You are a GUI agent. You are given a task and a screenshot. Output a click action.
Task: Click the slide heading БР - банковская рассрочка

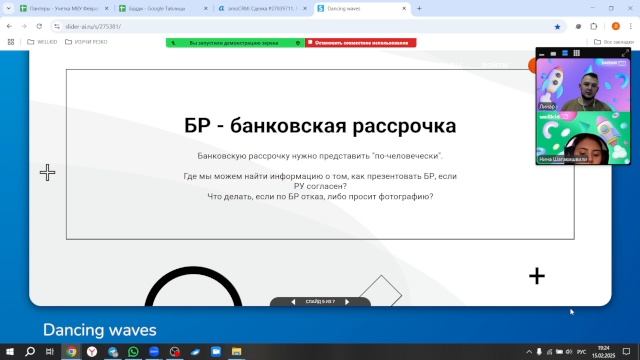point(320,125)
